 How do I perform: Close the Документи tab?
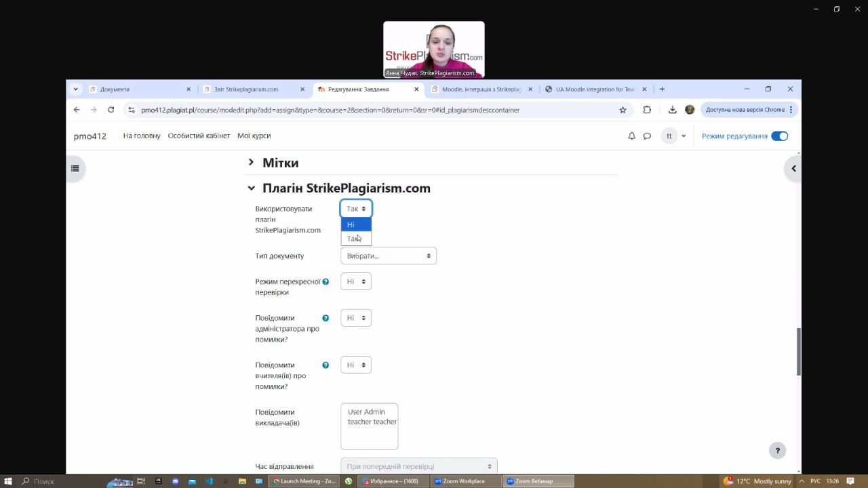point(189,89)
